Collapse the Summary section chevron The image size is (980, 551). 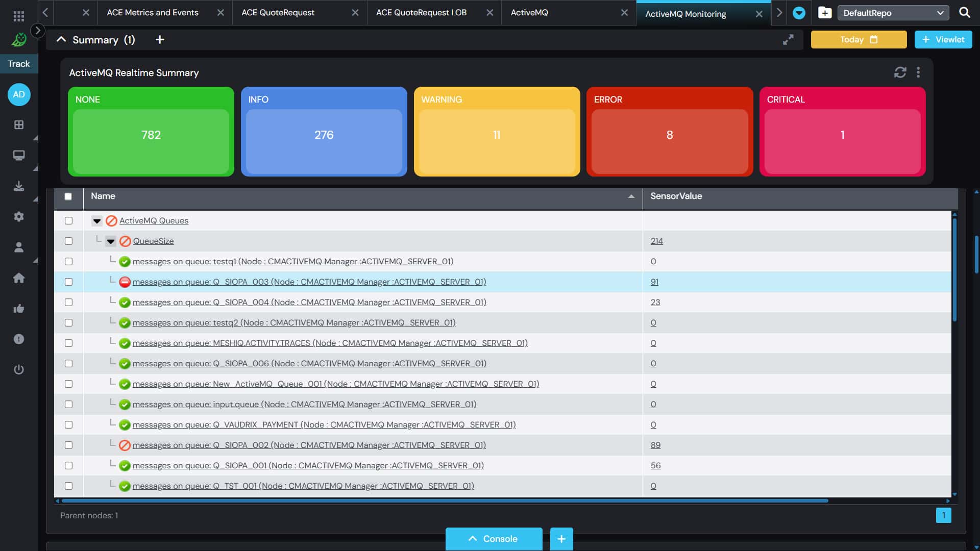[x=61, y=39]
